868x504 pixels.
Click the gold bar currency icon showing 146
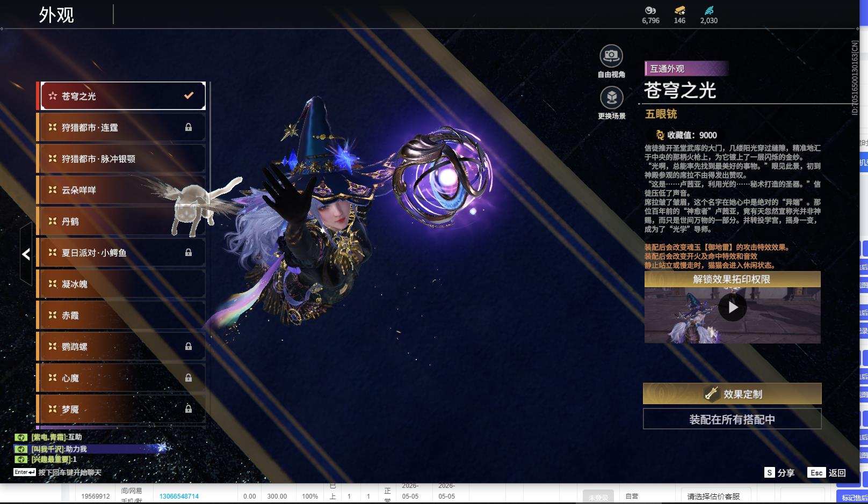[x=679, y=10]
